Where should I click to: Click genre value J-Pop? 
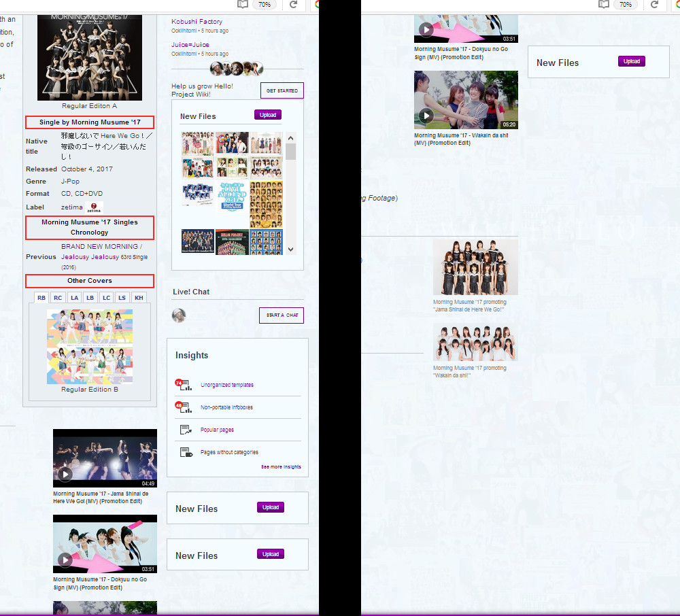(x=70, y=182)
